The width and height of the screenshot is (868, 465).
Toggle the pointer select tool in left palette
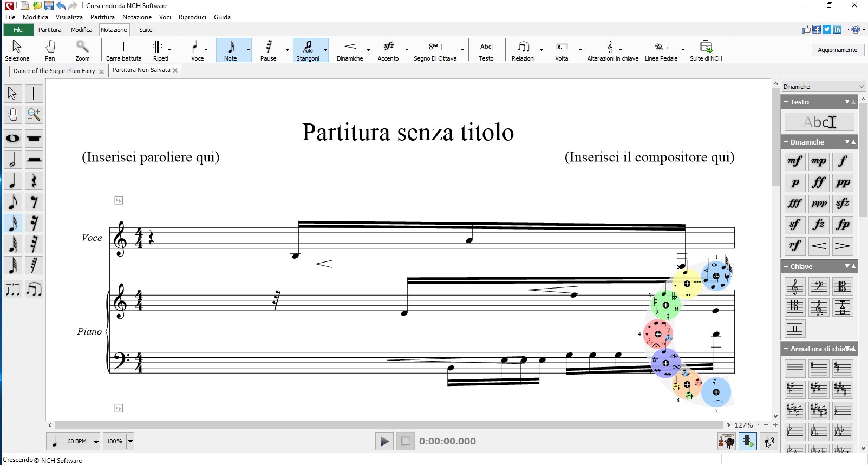pyautogui.click(x=13, y=94)
